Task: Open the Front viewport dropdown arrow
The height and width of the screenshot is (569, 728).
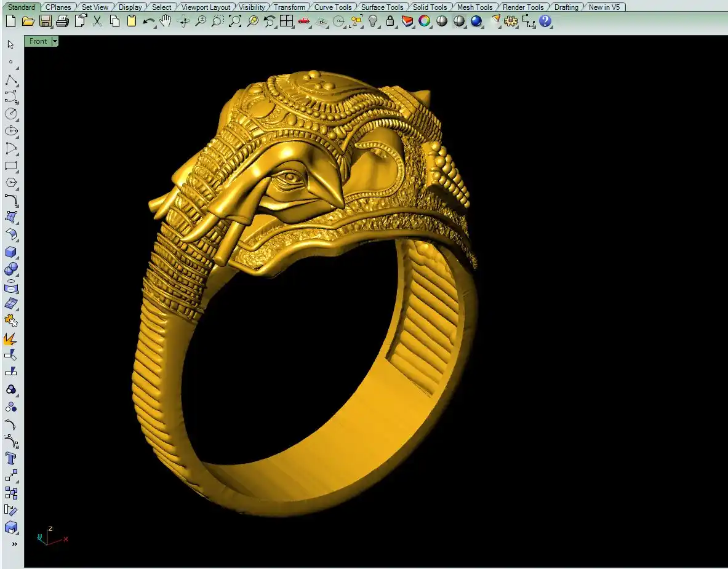Action: [x=55, y=41]
